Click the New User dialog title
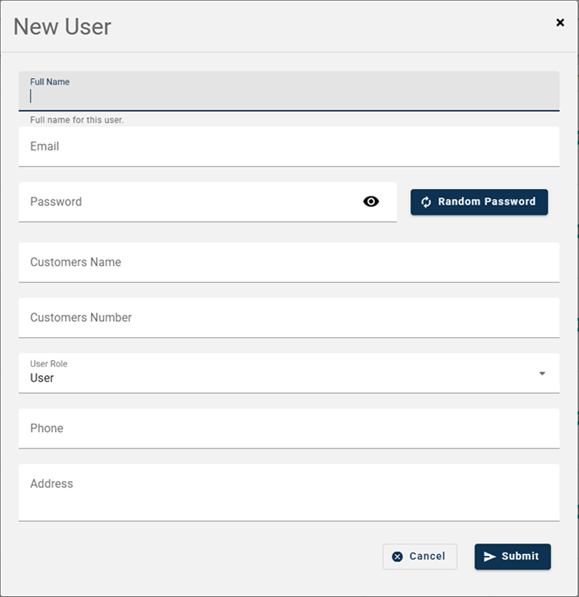Viewport: 579px width, 597px height. point(62,27)
